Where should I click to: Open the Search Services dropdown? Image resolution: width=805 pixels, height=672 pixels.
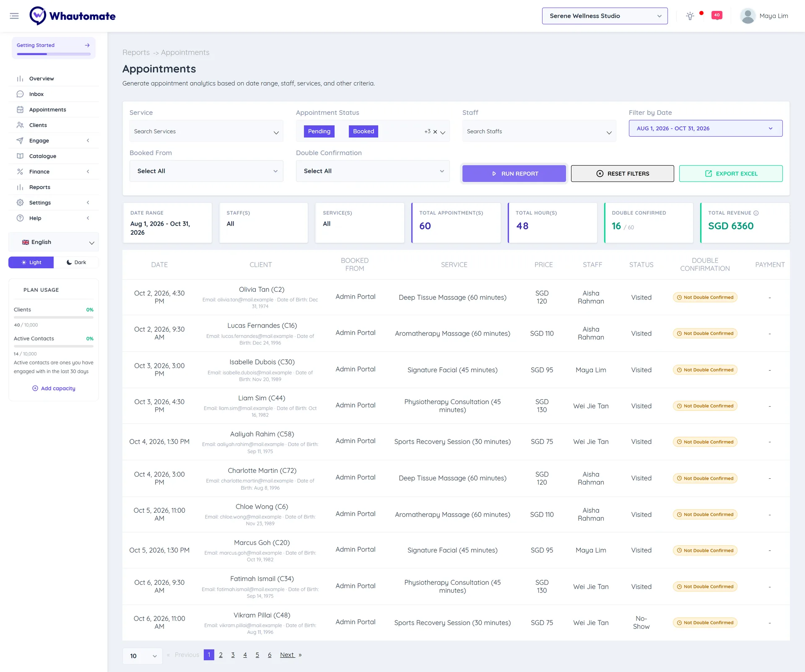[206, 131]
